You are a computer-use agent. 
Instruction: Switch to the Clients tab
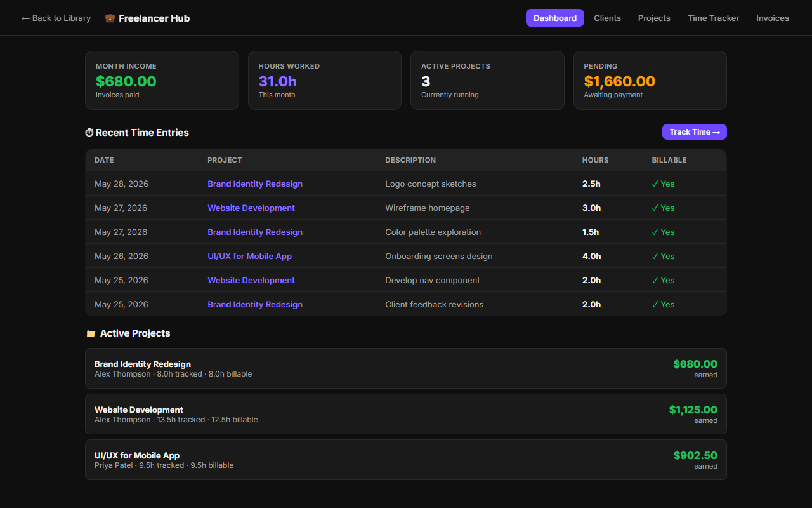tap(607, 18)
